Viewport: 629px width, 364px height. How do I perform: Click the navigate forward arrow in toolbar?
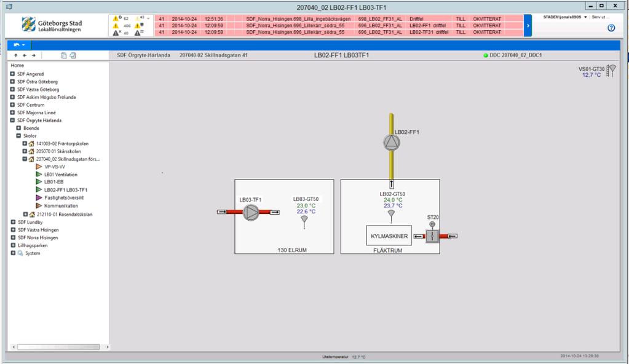coord(34,55)
